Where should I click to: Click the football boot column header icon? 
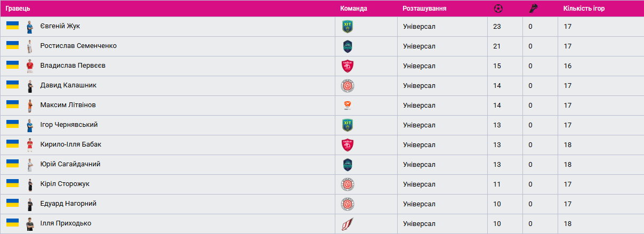coord(533,9)
